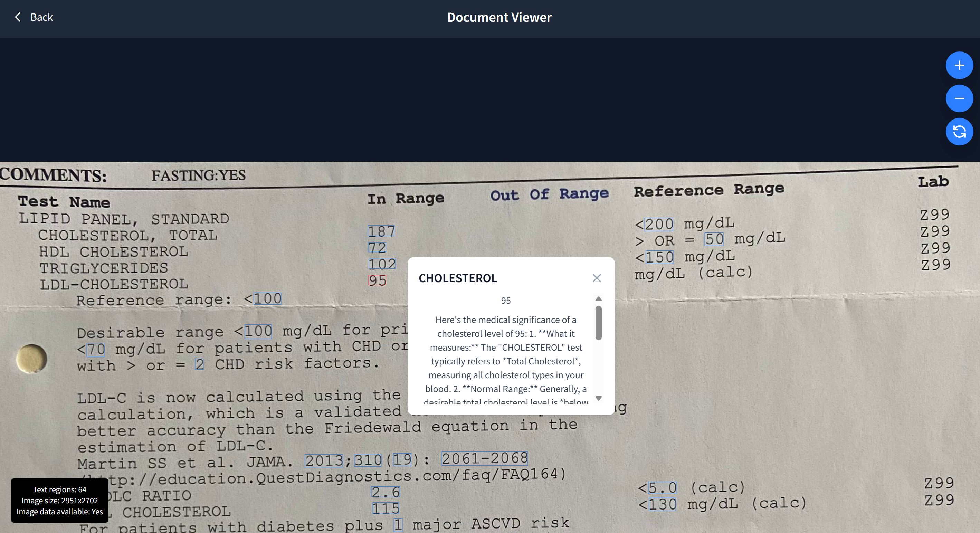Click the highlighted 115 cholesterol value
This screenshot has height=533, width=980.
pyautogui.click(x=386, y=508)
